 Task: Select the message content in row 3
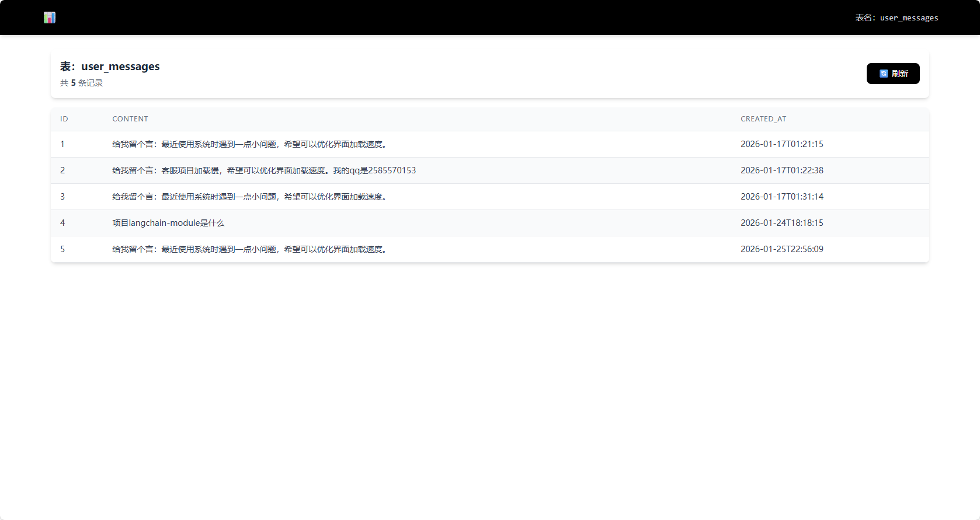250,197
